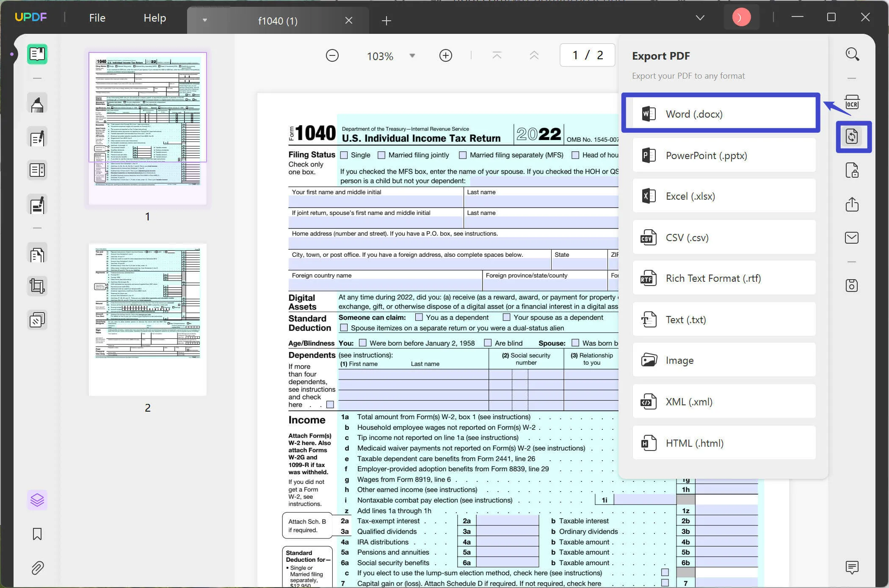Image resolution: width=889 pixels, height=588 pixels.
Task: Open the bookmarks panel
Action: [37, 534]
